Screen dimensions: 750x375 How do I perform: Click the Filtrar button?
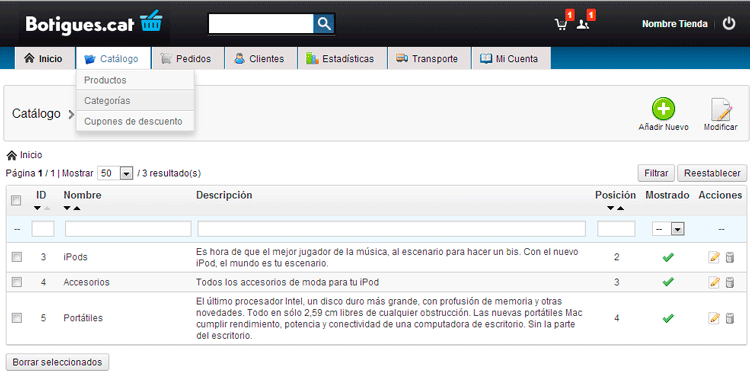(656, 174)
